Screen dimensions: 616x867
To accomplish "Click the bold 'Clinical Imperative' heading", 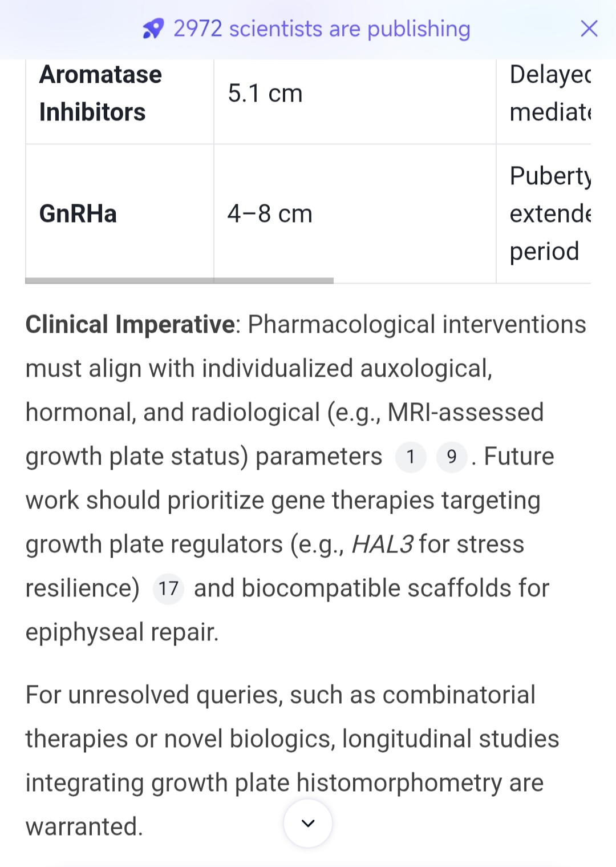I will pyautogui.click(x=130, y=325).
